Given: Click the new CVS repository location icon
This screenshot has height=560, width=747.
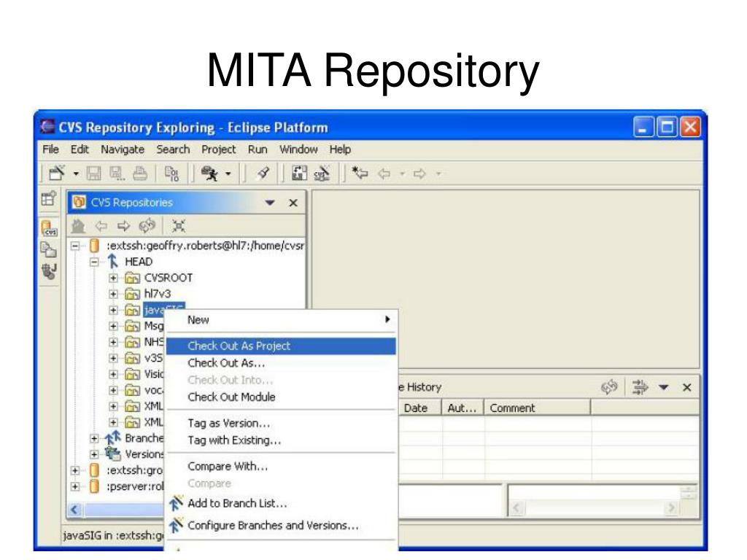Looking at the screenshot, I should point(322,174).
